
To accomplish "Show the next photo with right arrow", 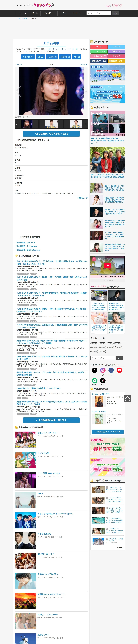I will [x=84, y=91].
